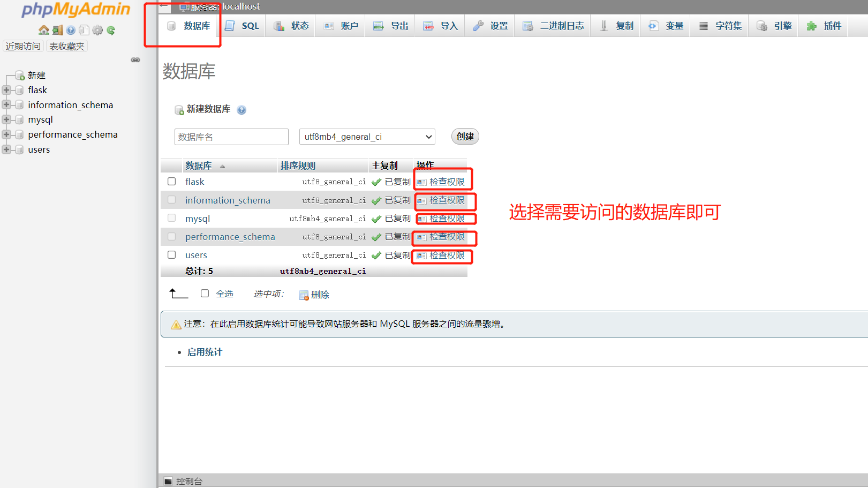Click 检查权限 for the users database
The height and width of the screenshot is (488, 868).
(447, 256)
